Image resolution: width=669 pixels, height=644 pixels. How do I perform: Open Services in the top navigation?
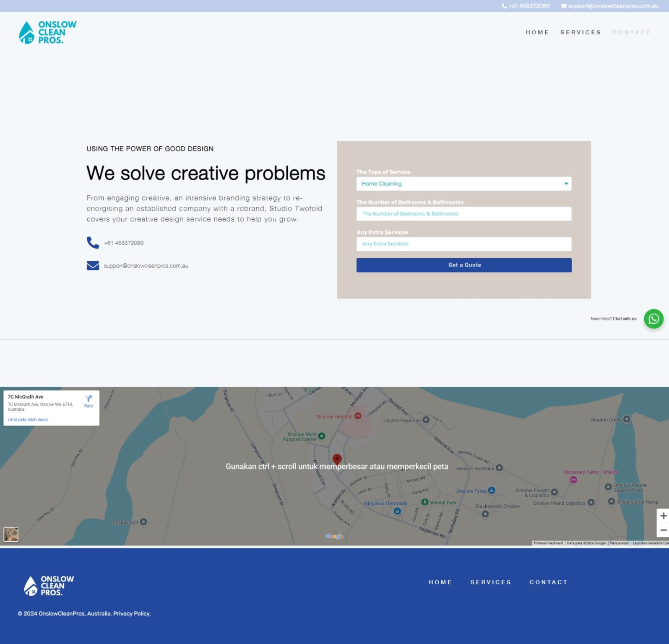pos(580,32)
